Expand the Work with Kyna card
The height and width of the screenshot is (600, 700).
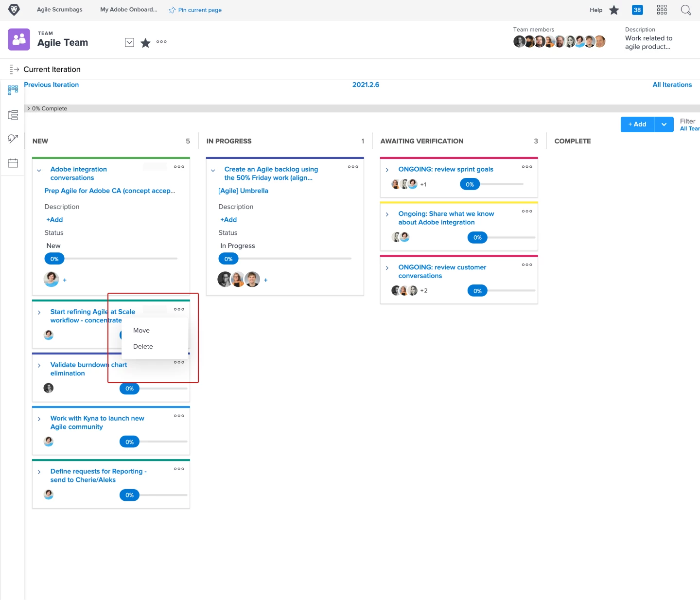click(x=39, y=419)
